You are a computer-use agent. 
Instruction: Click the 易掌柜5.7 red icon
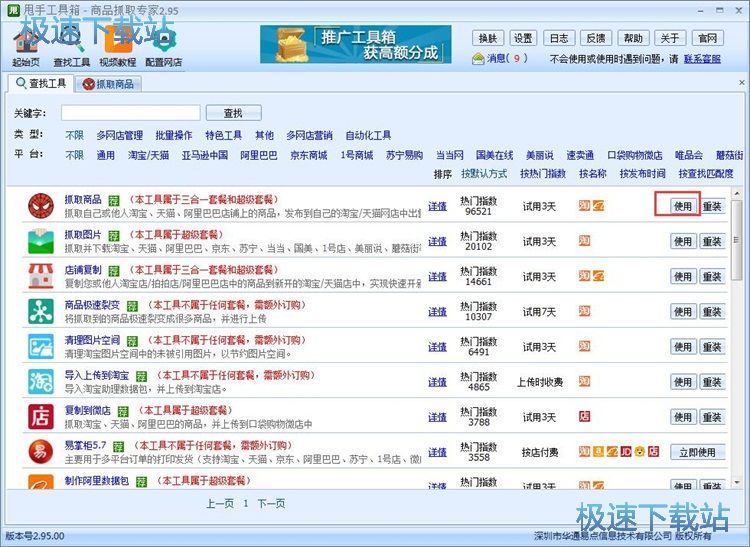point(41,452)
